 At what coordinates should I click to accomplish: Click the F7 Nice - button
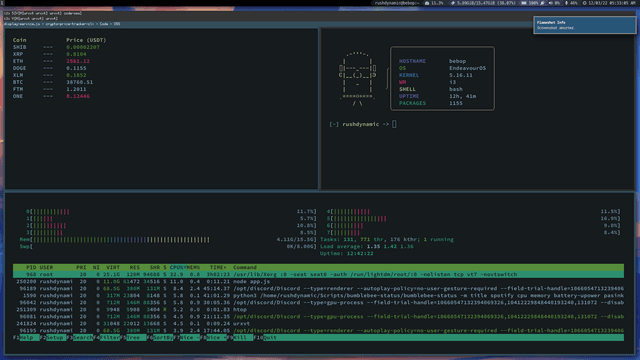click(x=187, y=338)
